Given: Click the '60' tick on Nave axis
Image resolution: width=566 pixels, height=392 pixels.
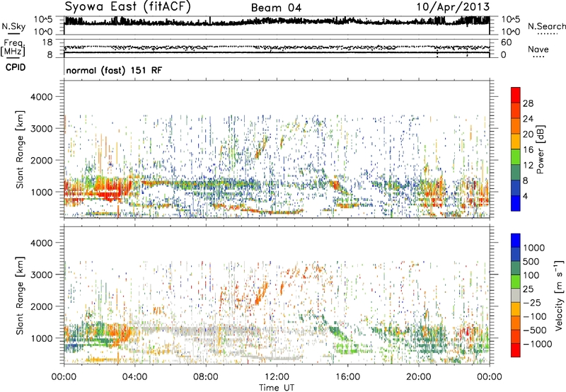Looking at the screenshot, I should pyautogui.click(x=506, y=42).
